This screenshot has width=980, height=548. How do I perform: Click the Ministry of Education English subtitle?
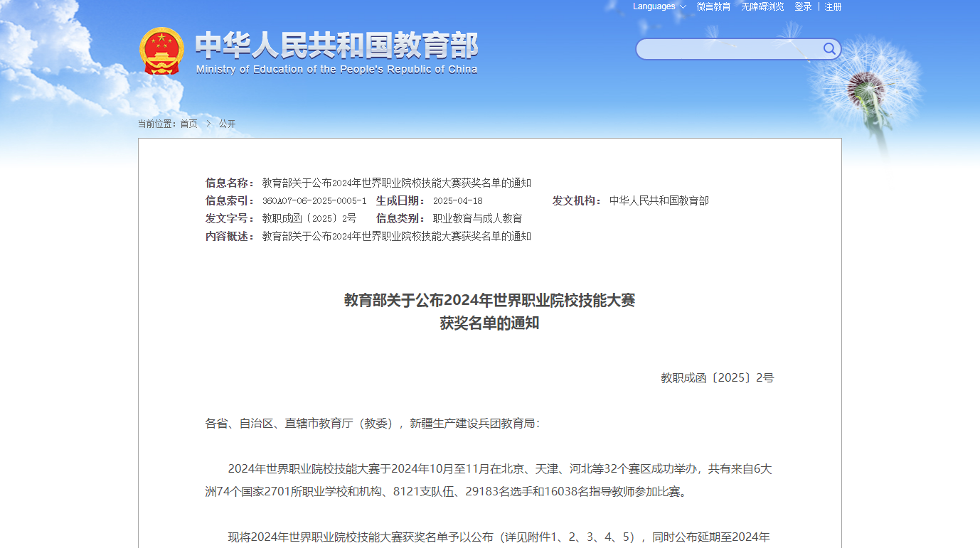point(336,70)
